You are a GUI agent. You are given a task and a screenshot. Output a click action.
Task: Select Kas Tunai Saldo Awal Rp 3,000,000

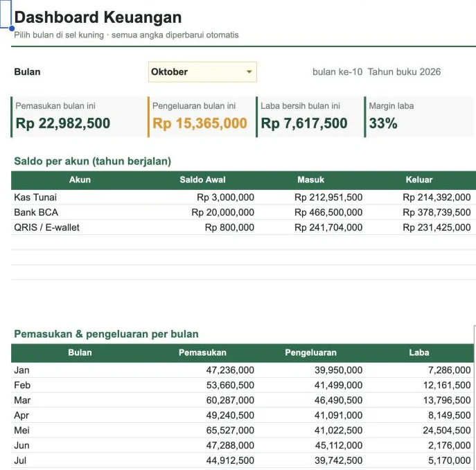(225, 197)
